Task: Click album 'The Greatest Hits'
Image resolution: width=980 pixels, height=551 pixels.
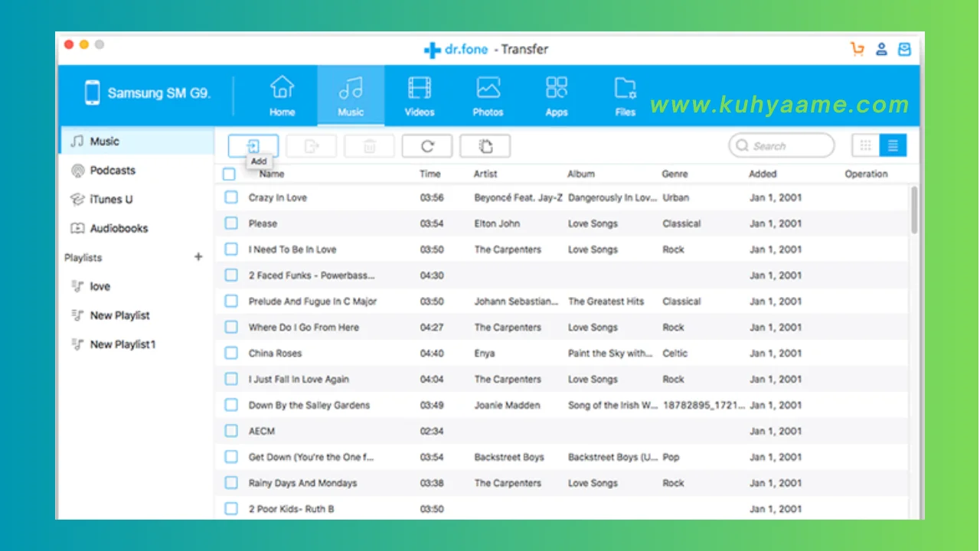Action: pyautogui.click(x=606, y=302)
